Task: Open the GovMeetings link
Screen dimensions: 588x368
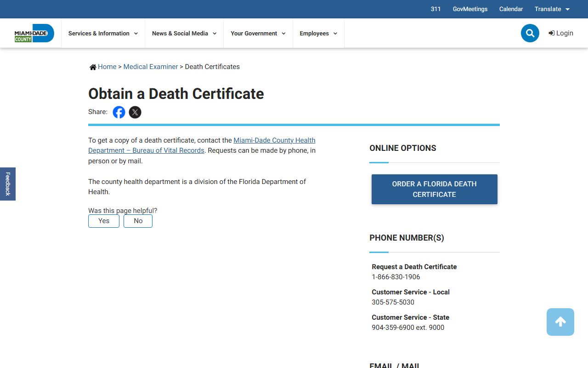Action: (470, 9)
